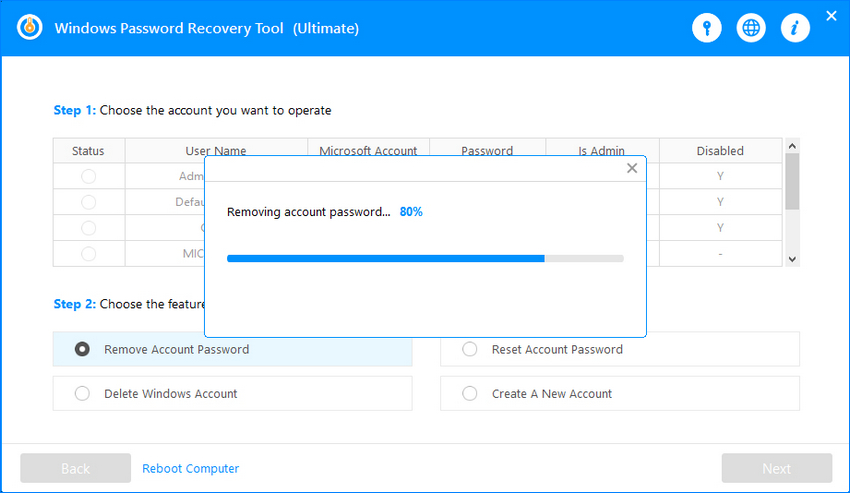850x493 pixels.
Task: Click the Disabled '-' cell in fourth row
Action: pyautogui.click(x=720, y=254)
